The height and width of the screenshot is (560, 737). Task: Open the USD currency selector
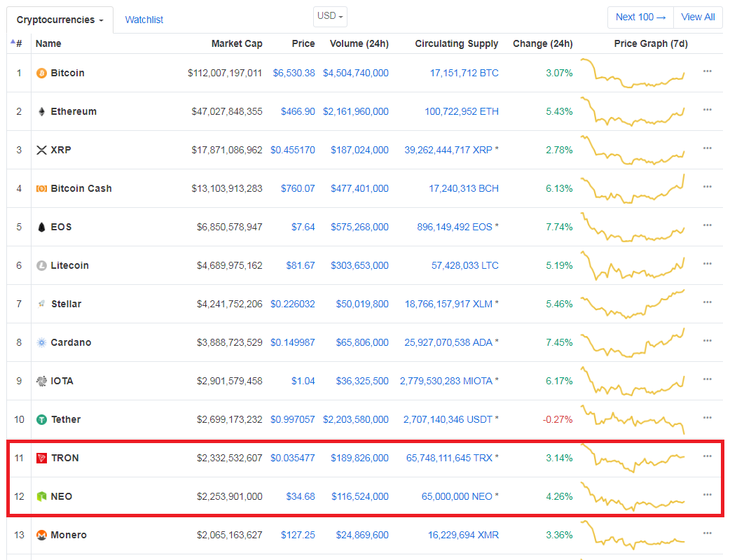330,16
